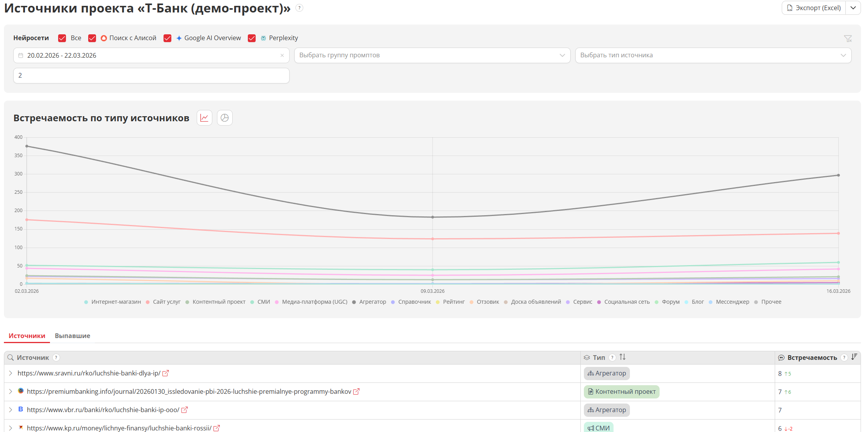Expand the sravni.ru source row

point(11,373)
